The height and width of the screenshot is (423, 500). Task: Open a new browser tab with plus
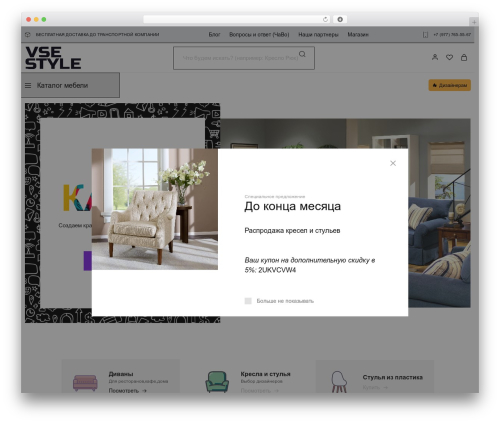474,22
